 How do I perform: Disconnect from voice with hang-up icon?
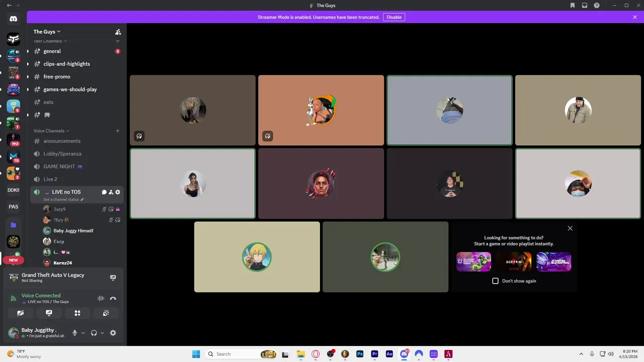pyautogui.click(x=113, y=298)
